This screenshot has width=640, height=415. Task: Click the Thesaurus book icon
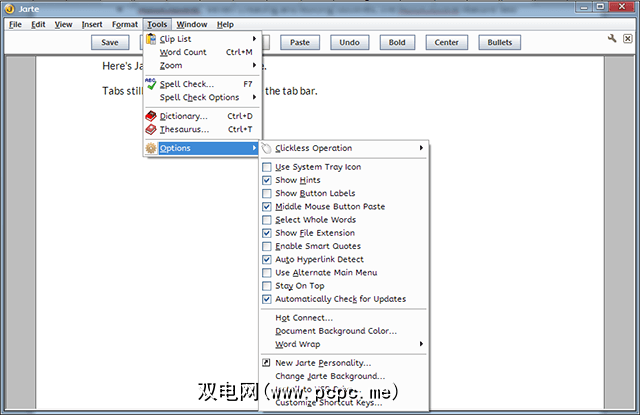tap(151, 129)
